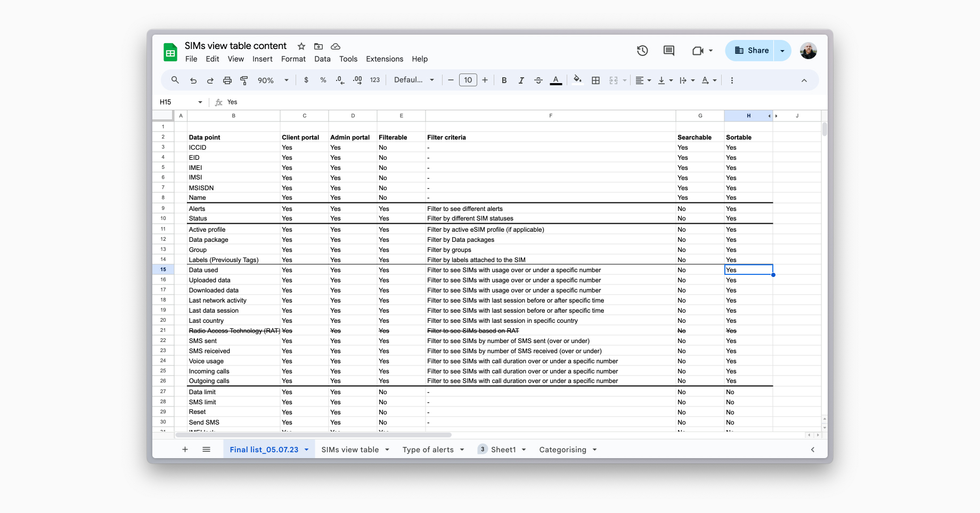Format selected cell as currency
Screen dimensions: 980x513
(306, 80)
